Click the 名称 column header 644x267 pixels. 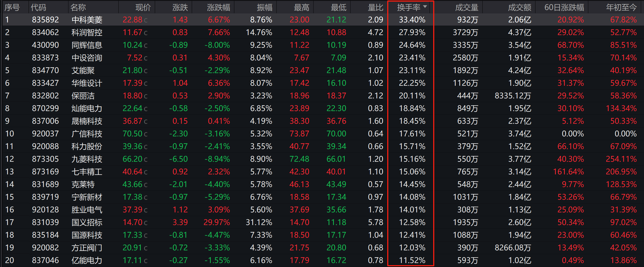pyautogui.click(x=78, y=7)
